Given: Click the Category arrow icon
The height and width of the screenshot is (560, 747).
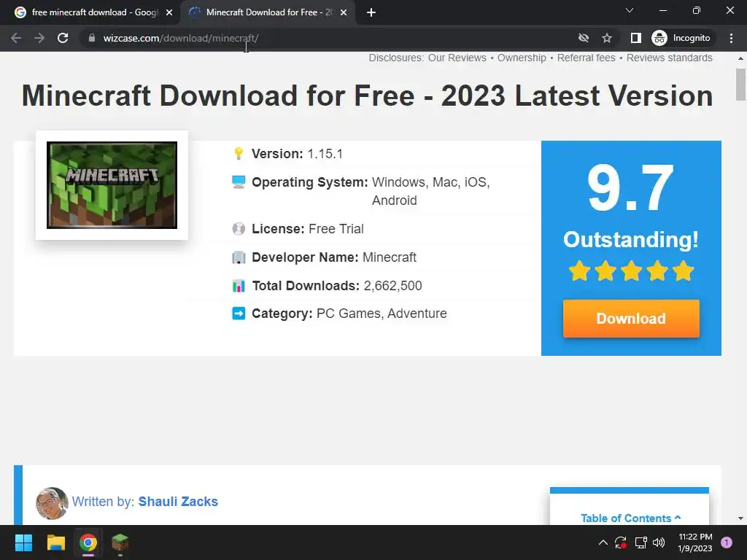Looking at the screenshot, I should pos(239,314).
